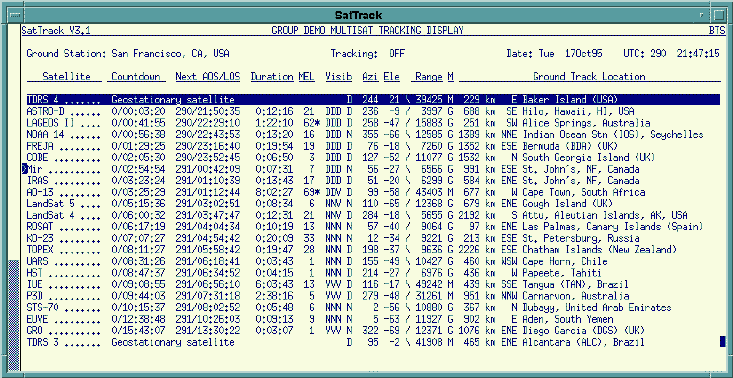Click Diego Garcia (DGS) (UK) location
This screenshot has height=378, width=733.
pyautogui.click(x=584, y=331)
